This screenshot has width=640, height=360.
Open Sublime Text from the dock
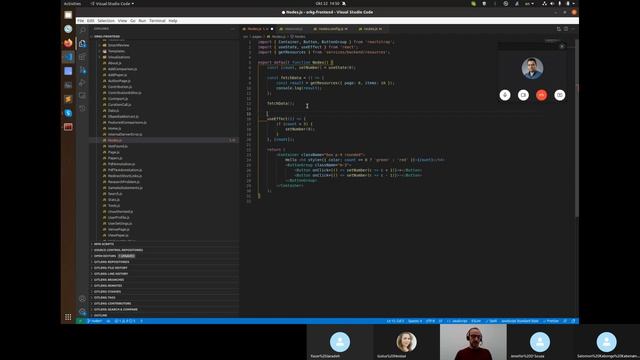tap(68, 99)
